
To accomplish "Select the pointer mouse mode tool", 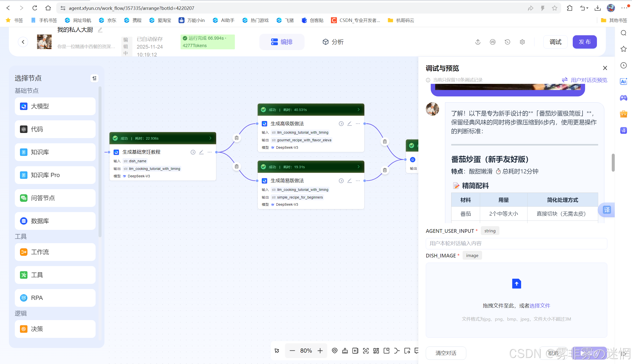I will 277,351.
